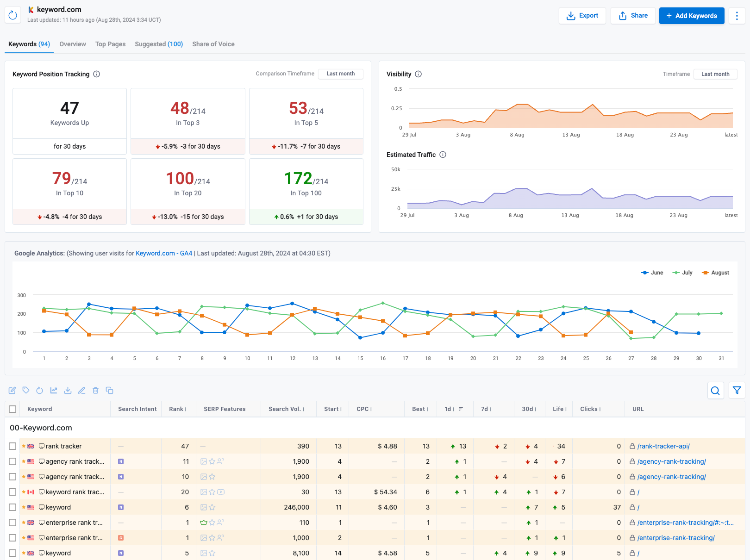Image resolution: width=750 pixels, height=560 pixels.
Task: Click the refresh keywords toolbar icon
Action: 40,391
